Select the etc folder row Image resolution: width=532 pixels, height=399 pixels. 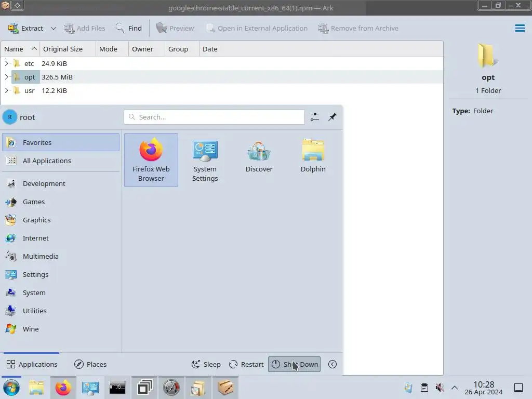point(222,63)
